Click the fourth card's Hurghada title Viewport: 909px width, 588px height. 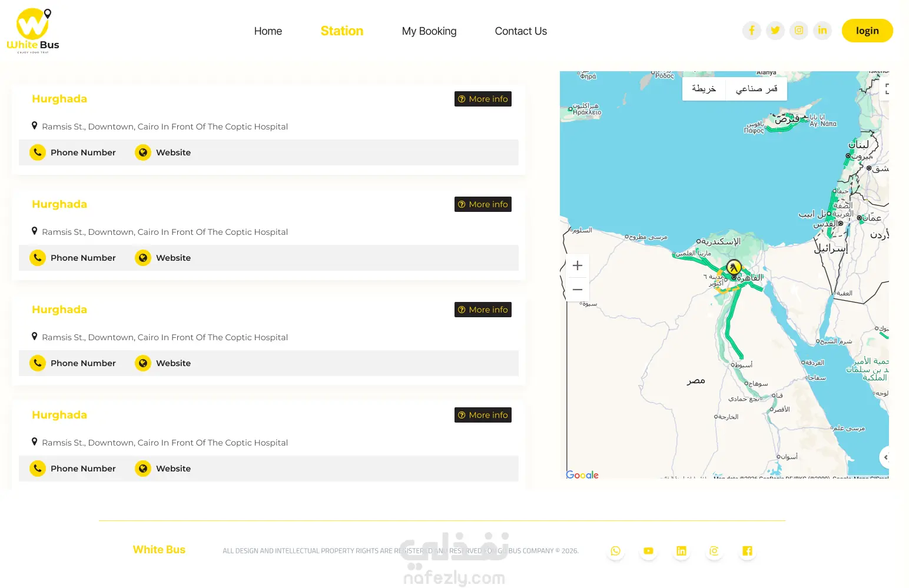click(x=59, y=415)
